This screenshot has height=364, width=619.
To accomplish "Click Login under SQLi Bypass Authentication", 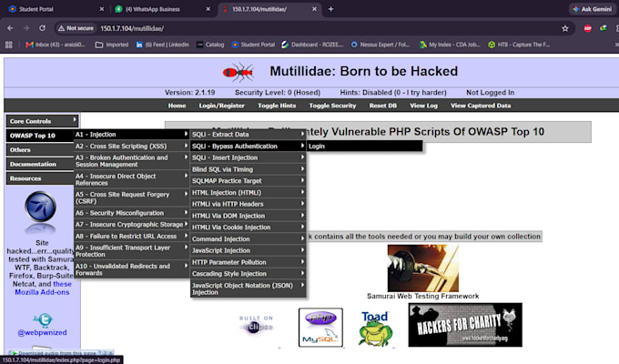I will pos(364,147).
